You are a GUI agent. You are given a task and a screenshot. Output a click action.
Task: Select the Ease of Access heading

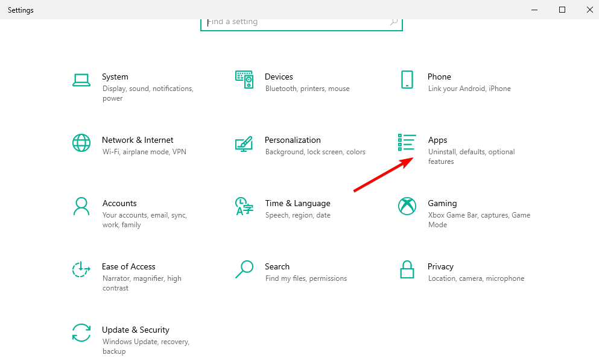click(128, 267)
